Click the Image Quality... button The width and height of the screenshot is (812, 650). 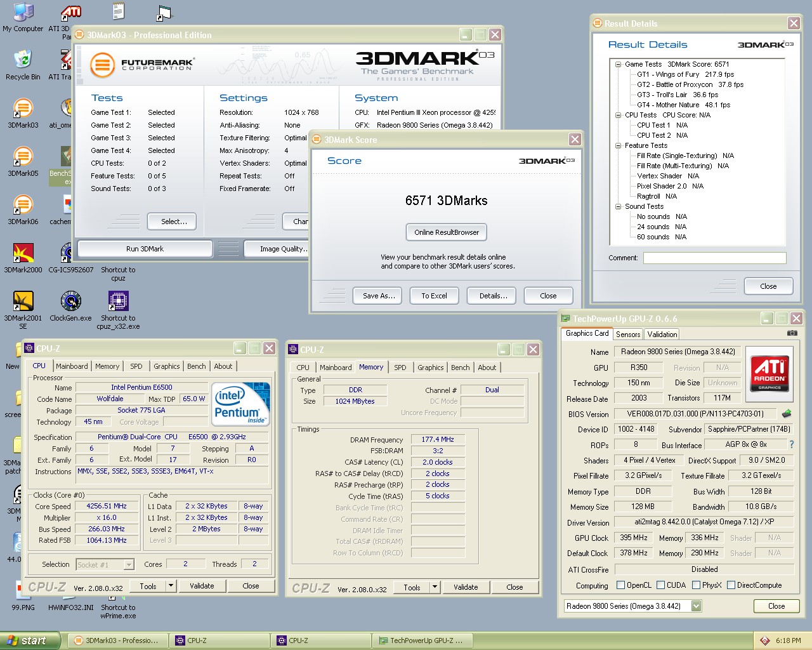pyautogui.click(x=277, y=249)
